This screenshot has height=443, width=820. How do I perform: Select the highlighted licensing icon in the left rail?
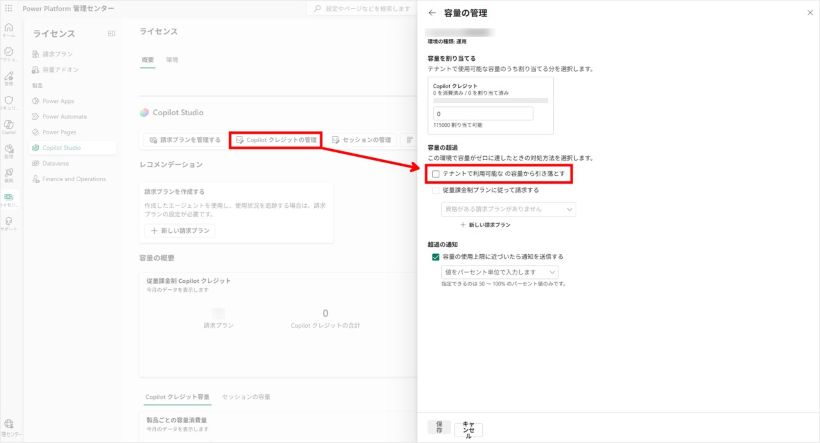click(x=9, y=197)
